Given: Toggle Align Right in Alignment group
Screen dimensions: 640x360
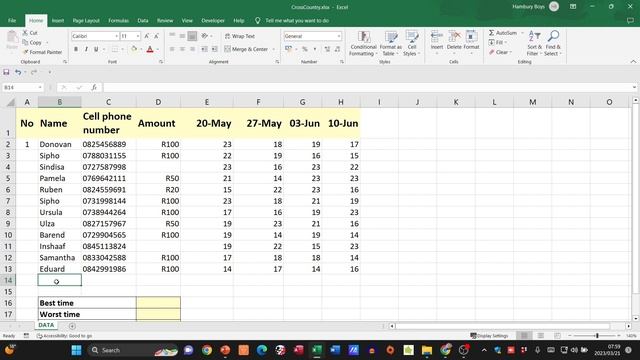Looking at the screenshot, I should pos(192,49).
